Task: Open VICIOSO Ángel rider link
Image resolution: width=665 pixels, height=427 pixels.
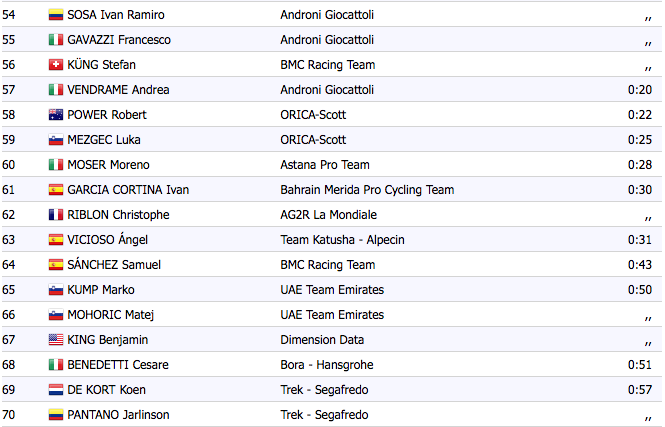Action: (108, 240)
